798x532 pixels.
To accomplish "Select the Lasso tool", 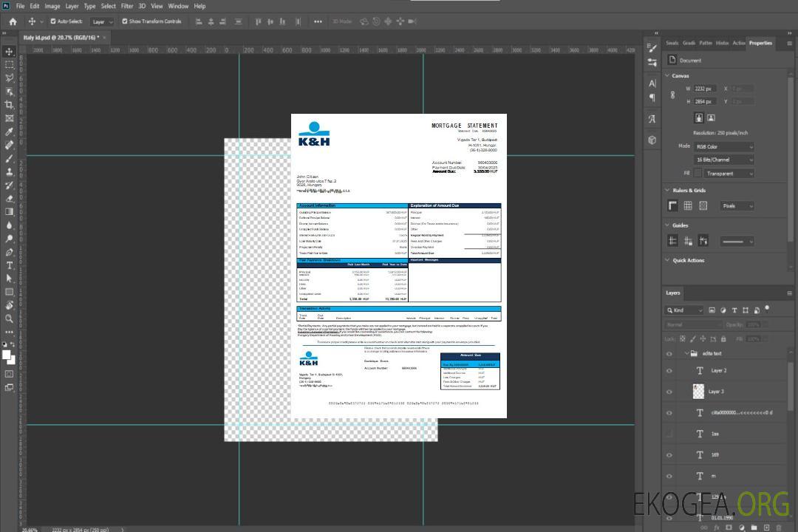I will 9,78.
